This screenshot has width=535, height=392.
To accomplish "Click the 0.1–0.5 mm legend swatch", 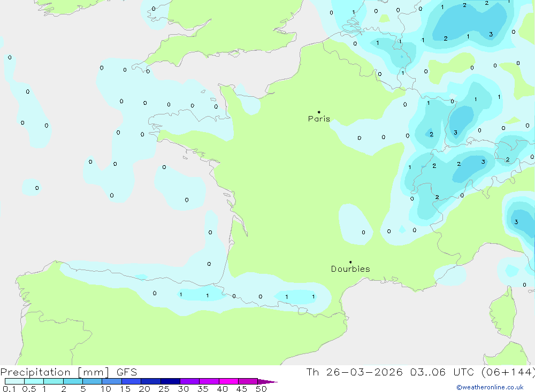I will pyautogui.click(x=14, y=381).
